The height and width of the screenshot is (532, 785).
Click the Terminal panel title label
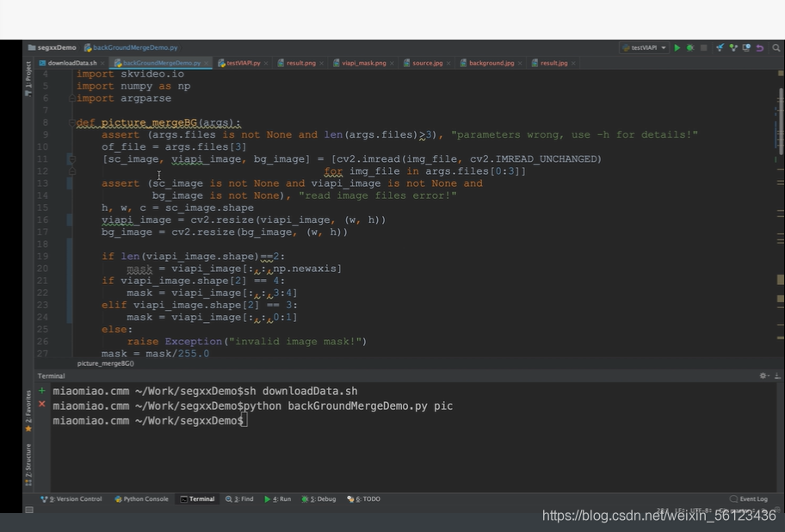pos(51,376)
